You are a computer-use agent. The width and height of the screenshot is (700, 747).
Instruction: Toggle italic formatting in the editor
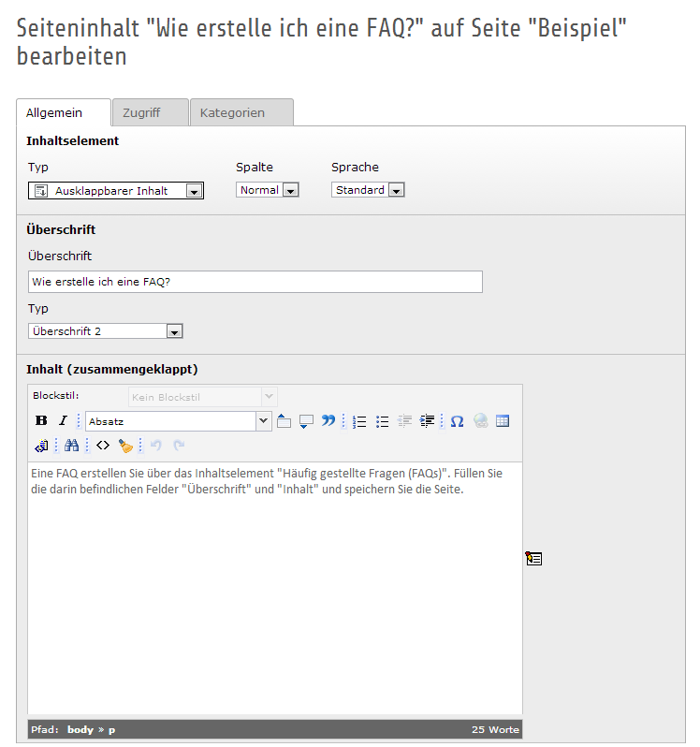tap(63, 421)
